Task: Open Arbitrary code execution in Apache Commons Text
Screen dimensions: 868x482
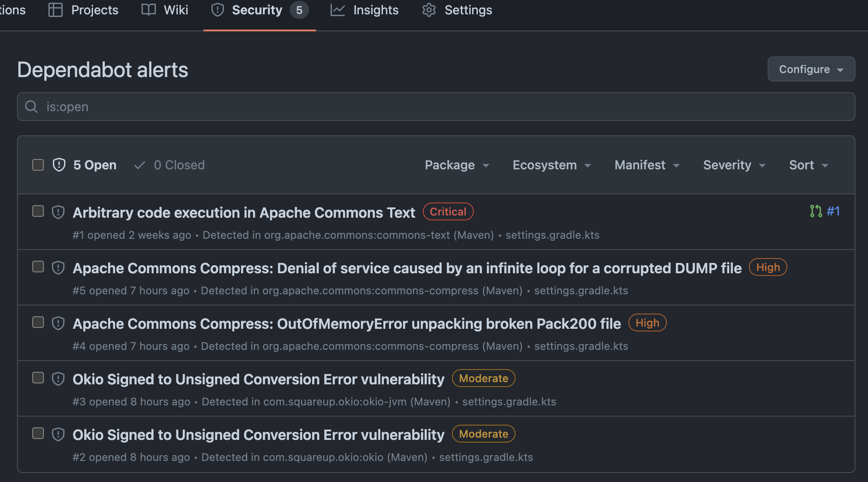Action: tap(244, 212)
